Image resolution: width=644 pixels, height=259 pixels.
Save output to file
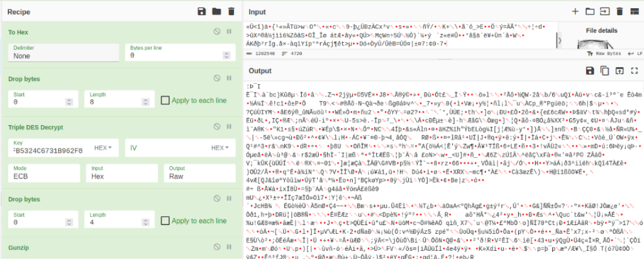point(590,70)
